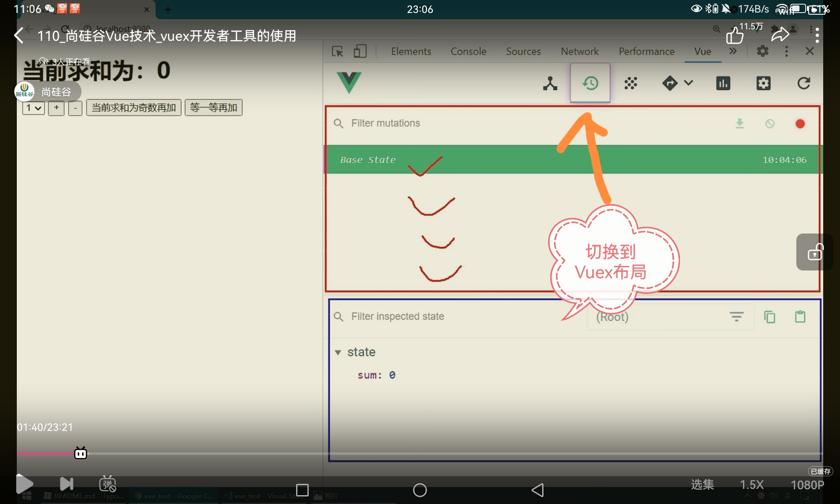Click the video progress bar handle
Image resolution: width=840 pixels, height=504 pixels.
coord(81,453)
